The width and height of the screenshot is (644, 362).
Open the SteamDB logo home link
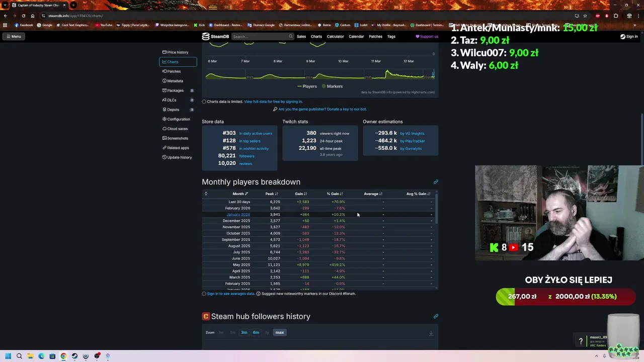(215, 36)
